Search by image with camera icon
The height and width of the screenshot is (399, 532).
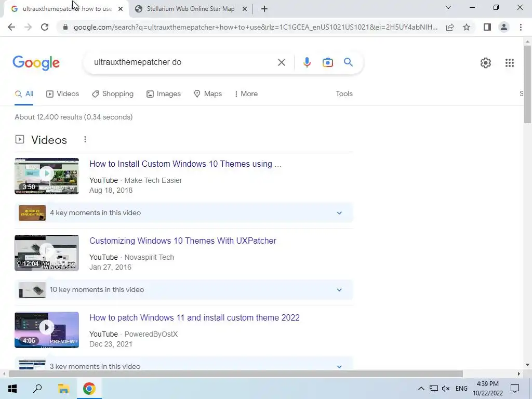(x=328, y=62)
